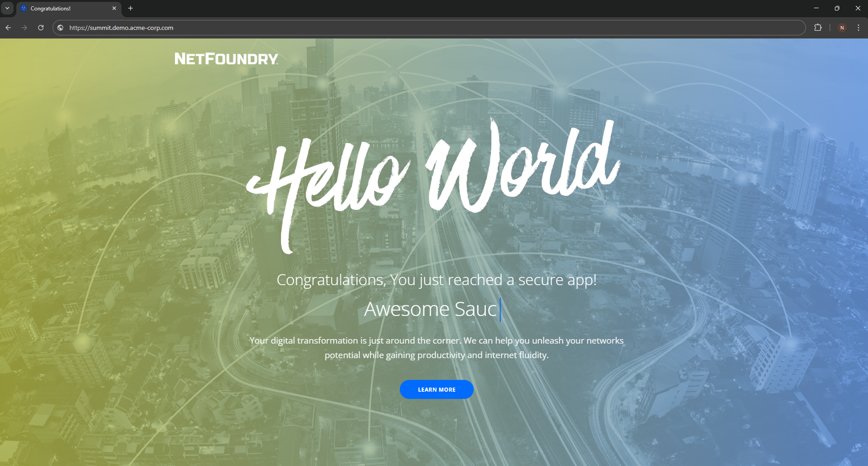The width and height of the screenshot is (868, 466).
Task: Open the tab search dropdown arrow
Action: point(7,8)
